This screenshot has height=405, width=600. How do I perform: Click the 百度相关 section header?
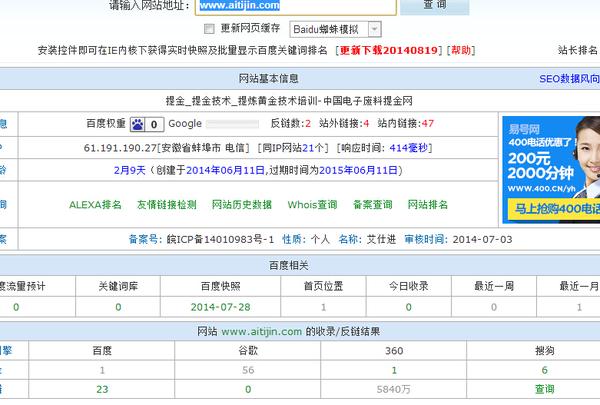tap(289, 265)
